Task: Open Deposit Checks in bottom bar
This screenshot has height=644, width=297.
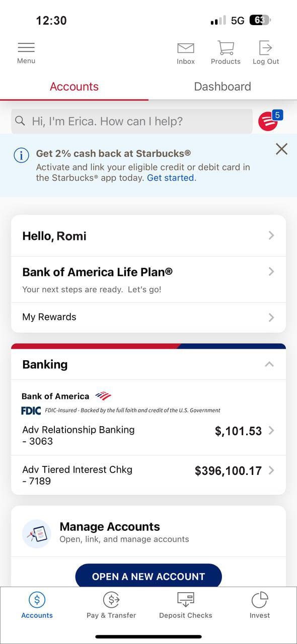Action: 186,605
